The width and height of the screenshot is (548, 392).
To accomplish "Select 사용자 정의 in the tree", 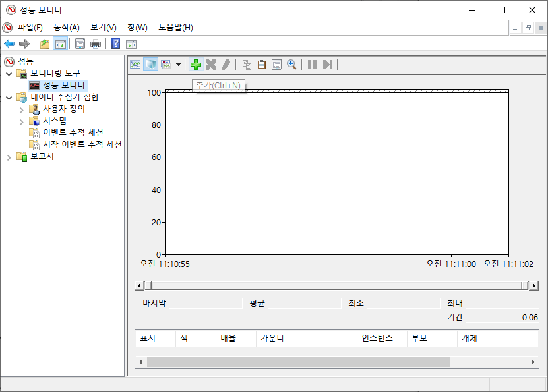I will (x=64, y=109).
